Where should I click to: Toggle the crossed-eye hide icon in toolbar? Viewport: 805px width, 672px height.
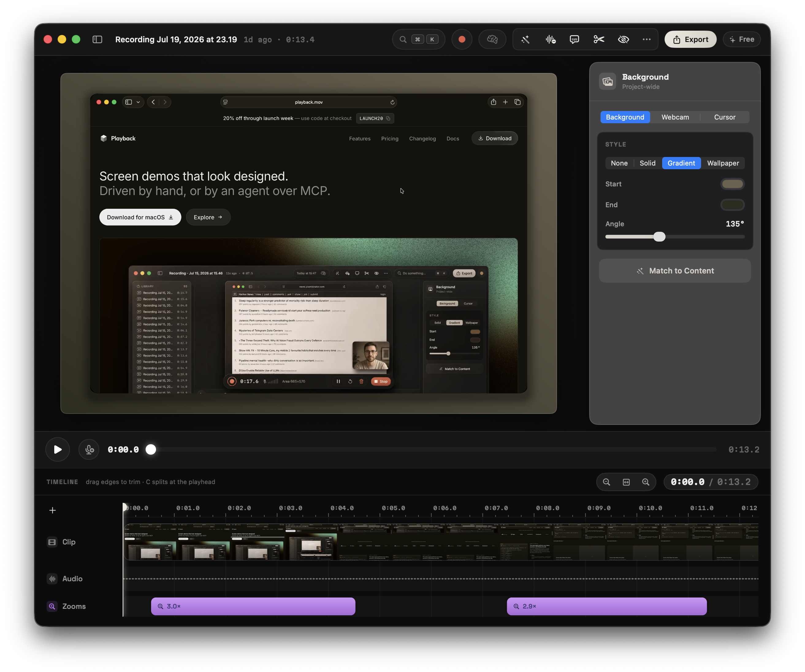click(623, 40)
